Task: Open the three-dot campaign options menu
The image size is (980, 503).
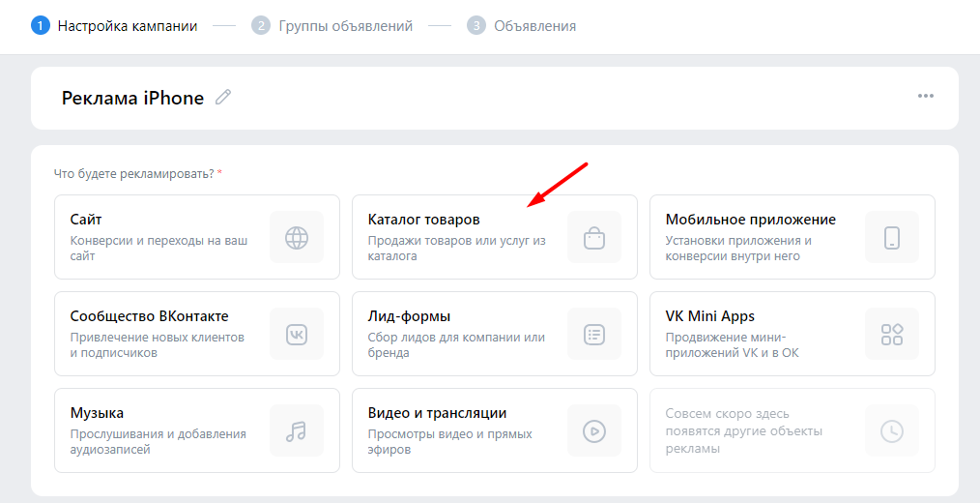Action: tap(926, 96)
